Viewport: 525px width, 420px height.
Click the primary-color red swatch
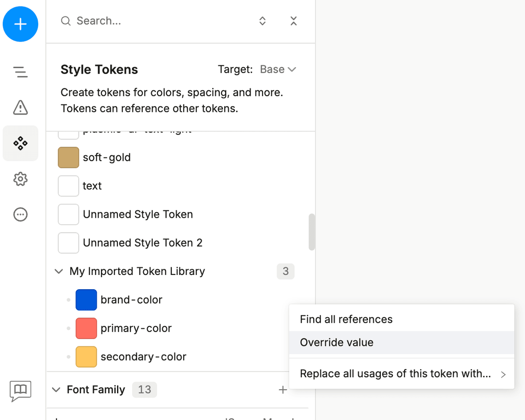pos(86,328)
